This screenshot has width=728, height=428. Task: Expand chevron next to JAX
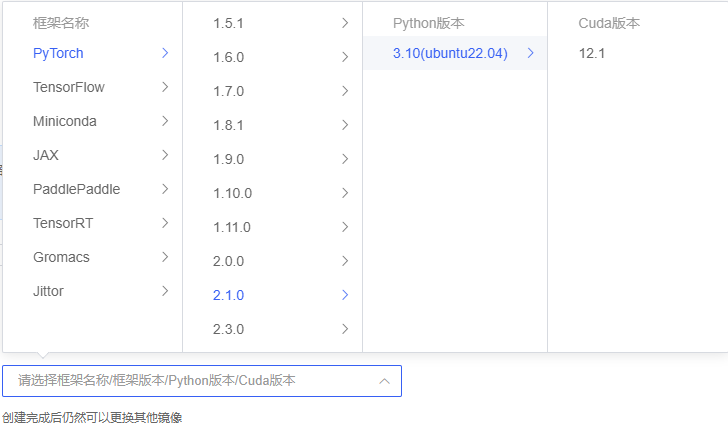pyautogui.click(x=165, y=155)
